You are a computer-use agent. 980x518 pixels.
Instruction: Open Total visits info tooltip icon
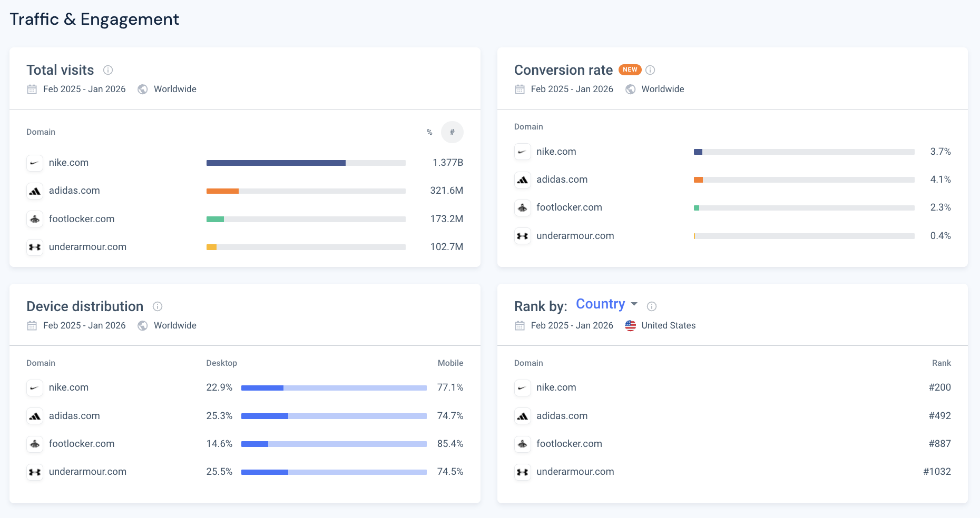pos(108,70)
